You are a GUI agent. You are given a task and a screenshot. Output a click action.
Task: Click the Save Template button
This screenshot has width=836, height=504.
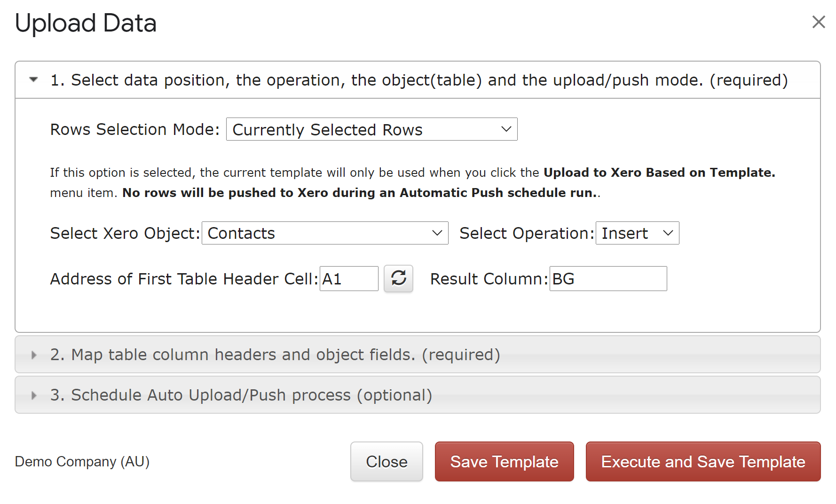(x=504, y=462)
